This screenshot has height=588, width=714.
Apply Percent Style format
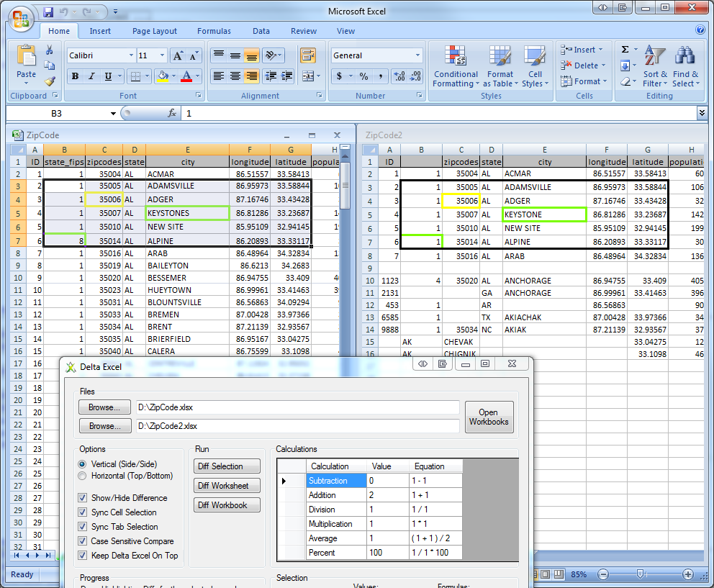pos(363,76)
